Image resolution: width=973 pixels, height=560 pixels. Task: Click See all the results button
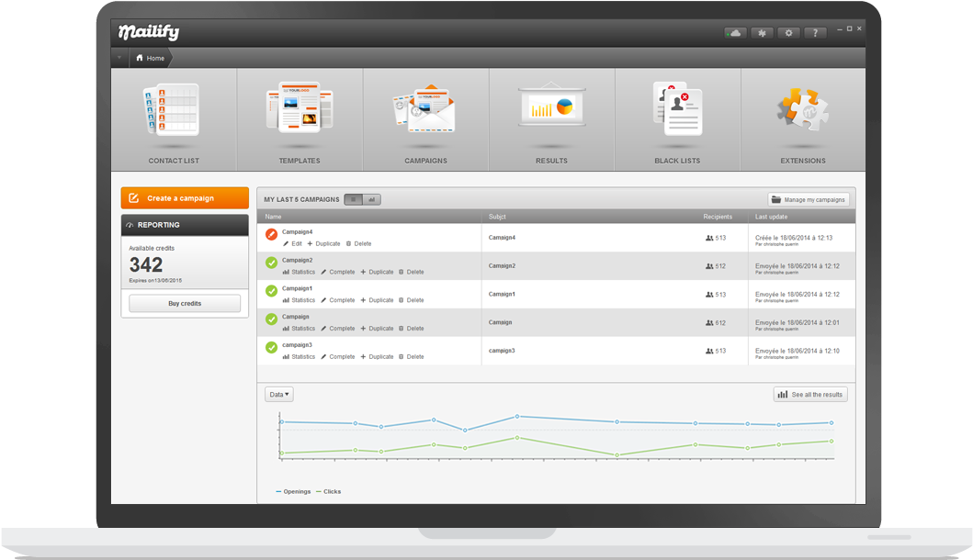(x=809, y=395)
